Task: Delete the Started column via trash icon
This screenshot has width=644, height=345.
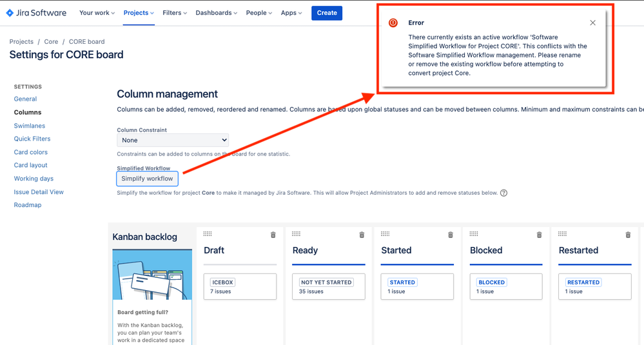Action: tap(451, 235)
